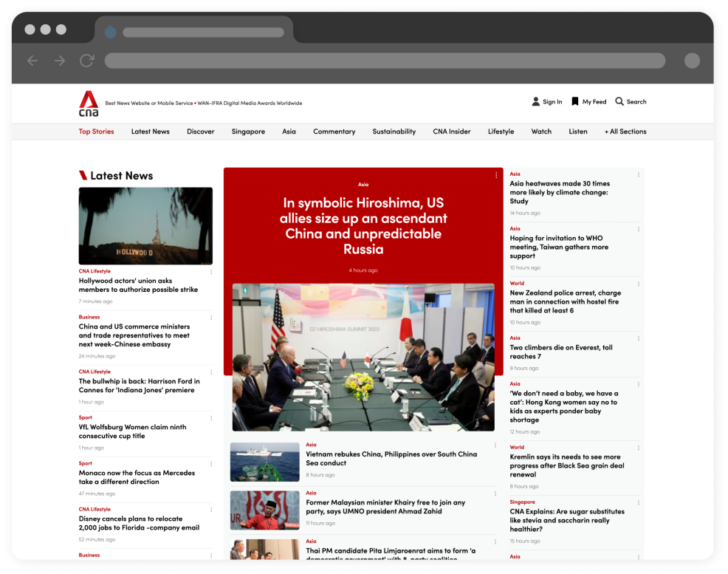This screenshot has width=728, height=574.
Task: Switch to the Singapore tab
Action: [248, 131]
